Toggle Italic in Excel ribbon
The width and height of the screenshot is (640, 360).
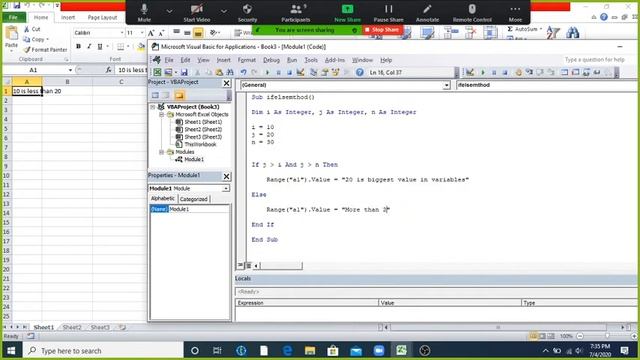point(89,47)
